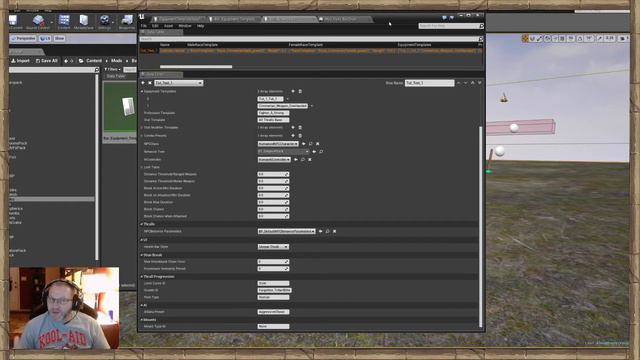This screenshot has height=360, width=640.
Task: Open the Filters button in Content Browser
Action: point(111,69)
